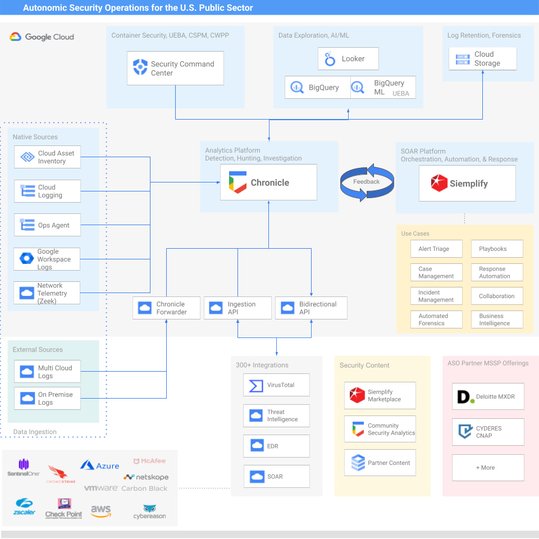Click the CrowdStrike falcon logo
Image resolution: width=539 pixels, height=539 pixels.
60,474
